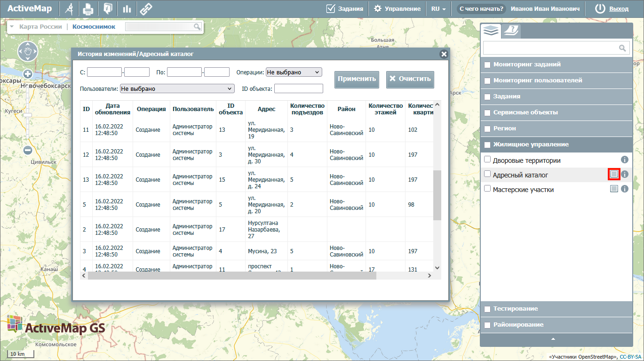Enable the Адресный каталог layer checkbox
Image resolution: width=644 pixels, height=361 pixels.
click(487, 174)
